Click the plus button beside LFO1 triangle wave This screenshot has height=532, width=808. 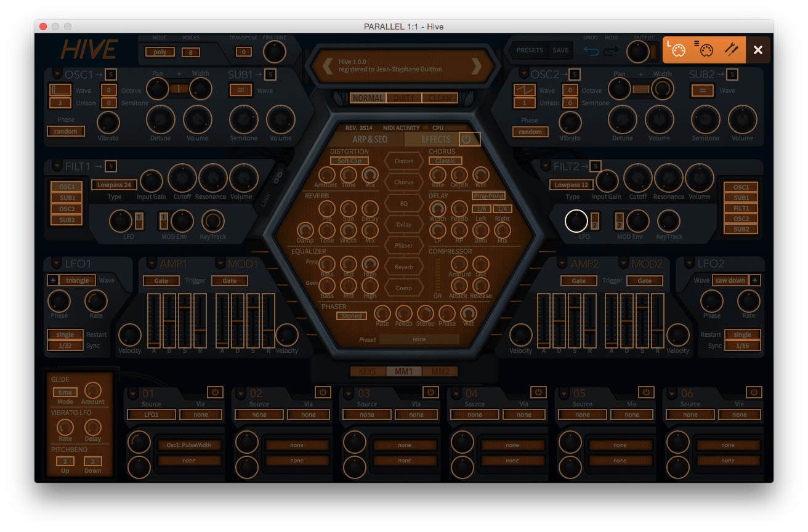coord(52,280)
